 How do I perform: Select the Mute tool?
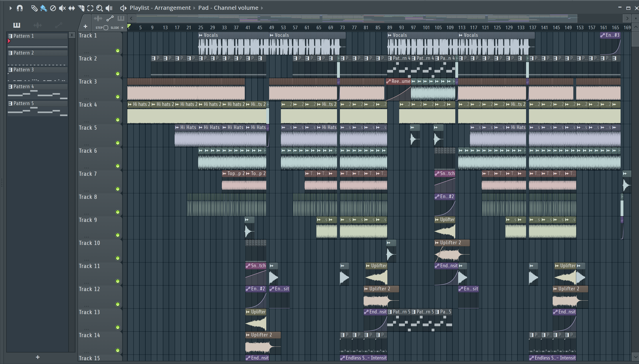tap(62, 8)
